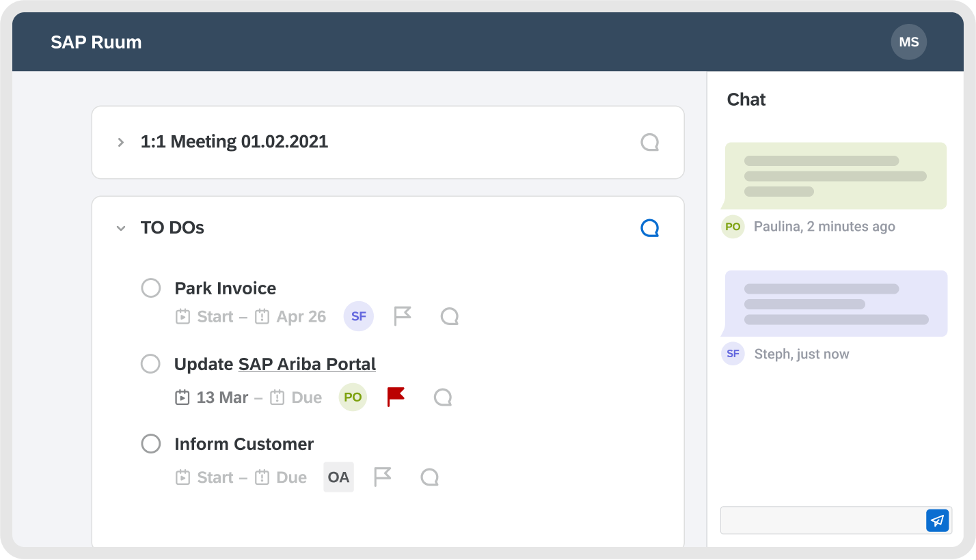The height and width of the screenshot is (560, 976).
Task: Check off the Inform Customer task
Action: pos(150,444)
